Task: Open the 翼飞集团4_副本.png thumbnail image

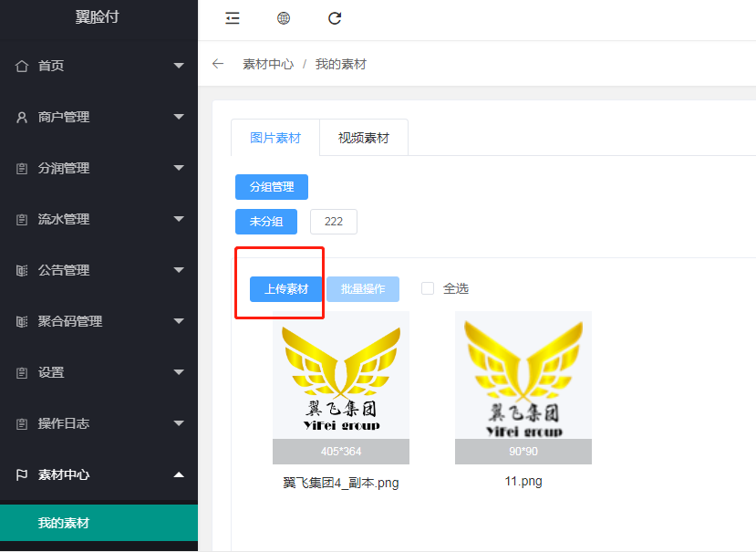Action: click(341, 375)
